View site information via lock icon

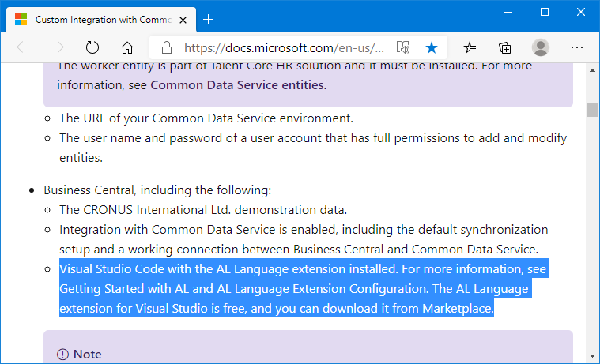[167, 47]
